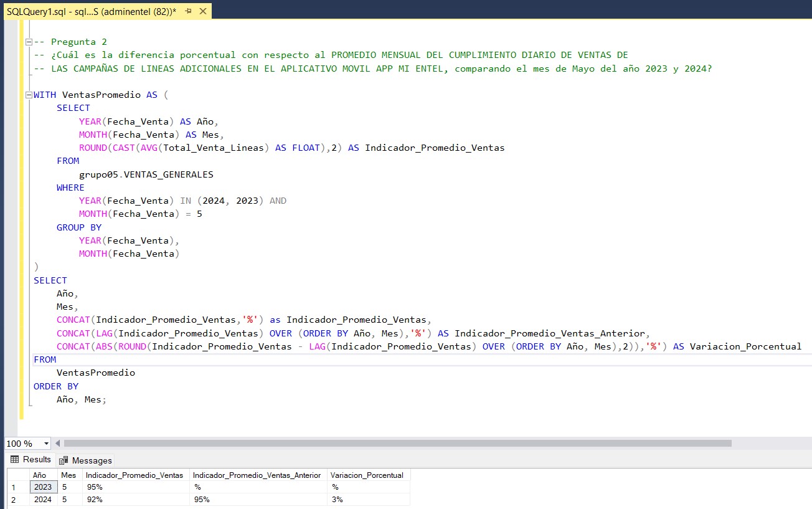Place cursor on grupo05.VENTAS_GENERALES in editor

click(x=146, y=174)
